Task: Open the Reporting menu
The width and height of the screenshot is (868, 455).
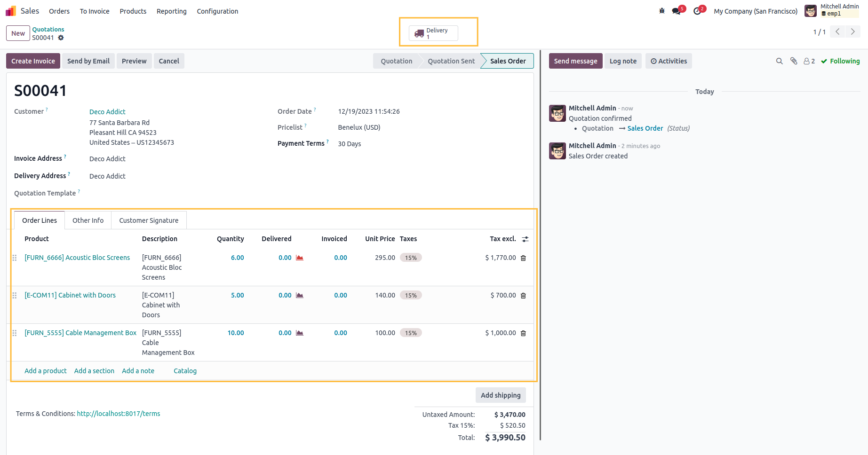Action: coord(171,11)
